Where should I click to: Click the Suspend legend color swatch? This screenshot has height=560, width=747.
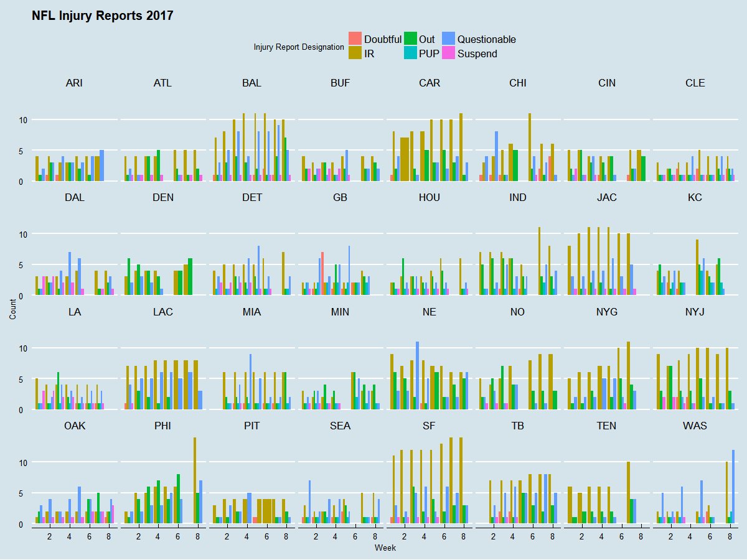pos(448,53)
